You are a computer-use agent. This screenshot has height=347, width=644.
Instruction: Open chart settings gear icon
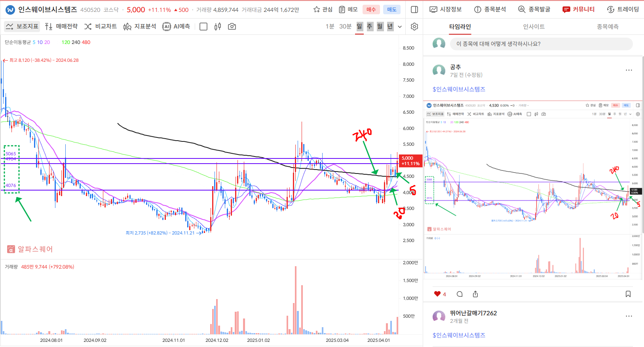tap(414, 27)
